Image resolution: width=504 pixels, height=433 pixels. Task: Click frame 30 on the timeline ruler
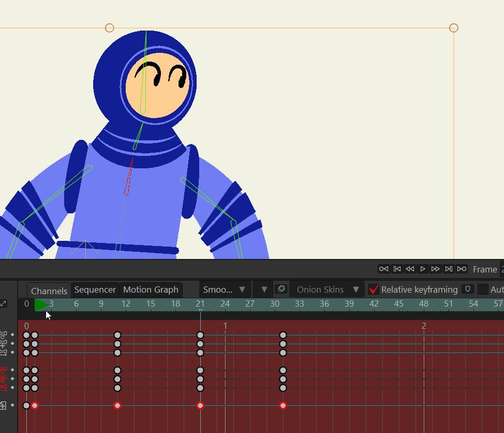(275, 304)
